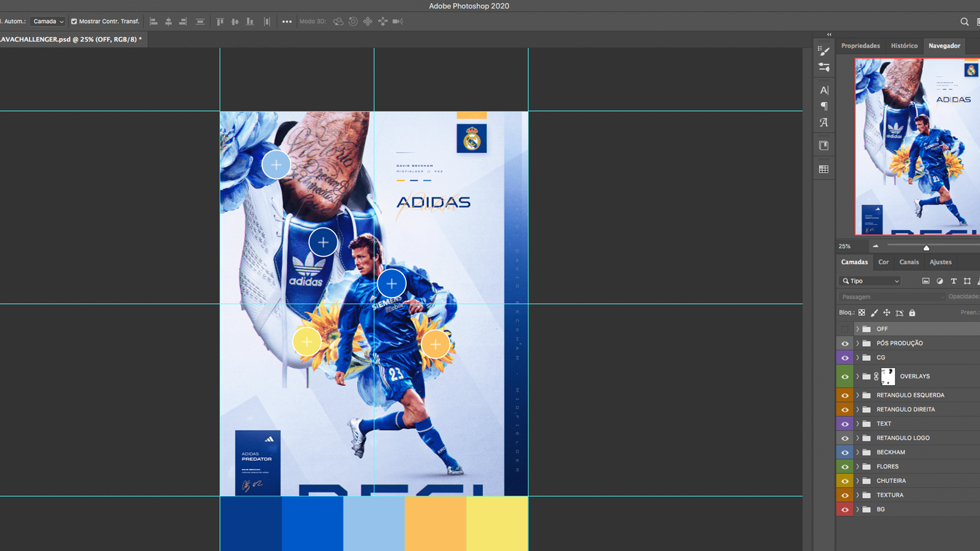
Task: Select the 3D camera zoom icon
Action: point(398,21)
